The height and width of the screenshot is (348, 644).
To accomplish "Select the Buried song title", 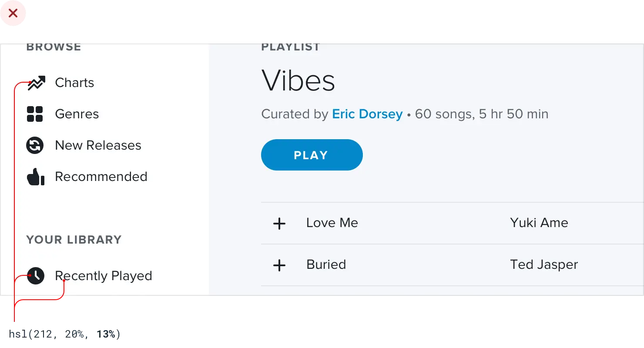I will 326,264.
